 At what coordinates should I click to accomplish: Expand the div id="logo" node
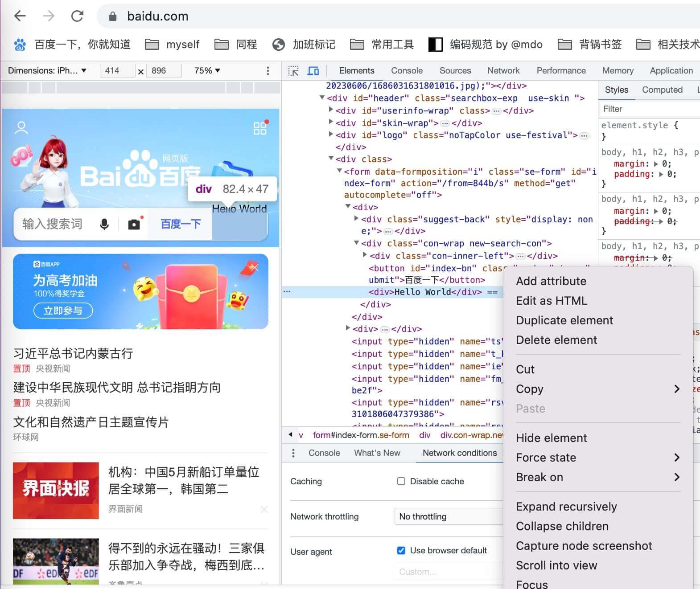(x=331, y=134)
